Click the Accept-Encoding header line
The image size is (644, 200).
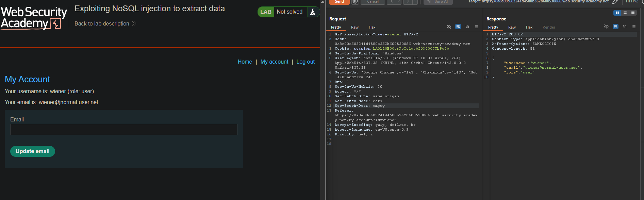coord(375,125)
